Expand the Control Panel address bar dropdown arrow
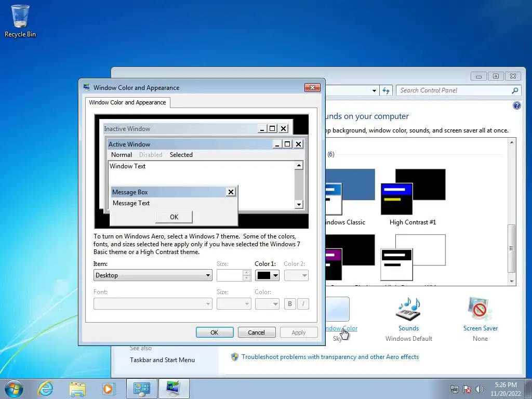Image resolution: width=532 pixels, height=399 pixels. [374, 90]
